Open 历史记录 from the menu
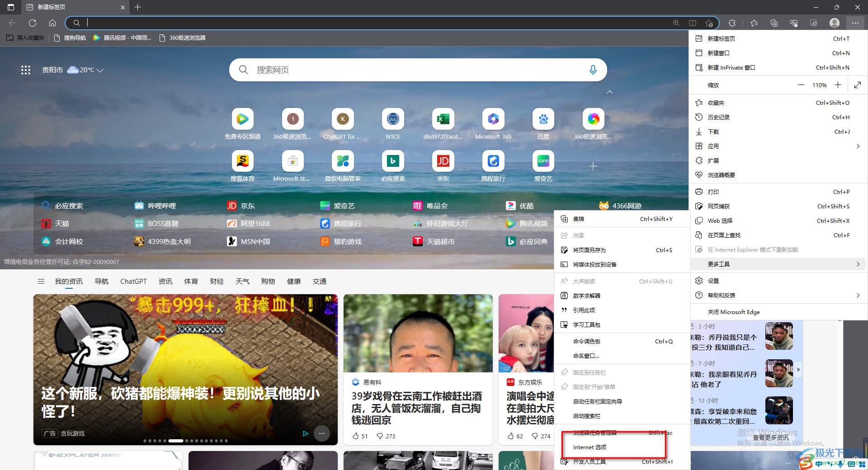 click(x=778, y=117)
